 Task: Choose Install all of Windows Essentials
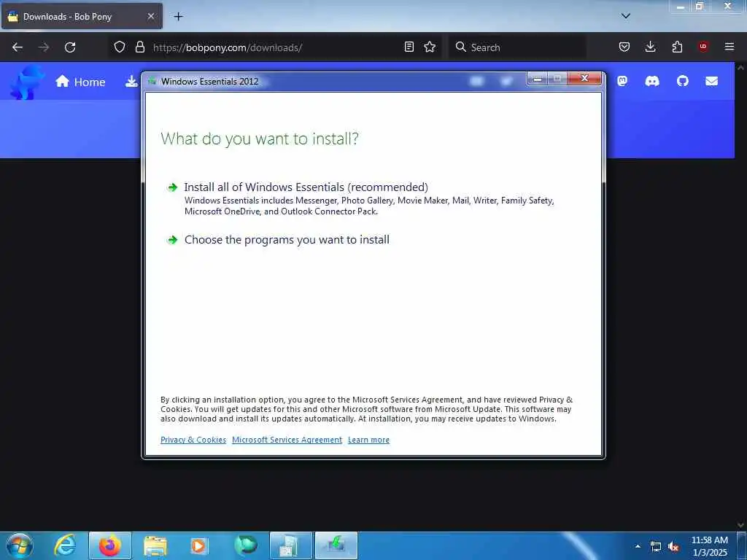(x=306, y=187)
